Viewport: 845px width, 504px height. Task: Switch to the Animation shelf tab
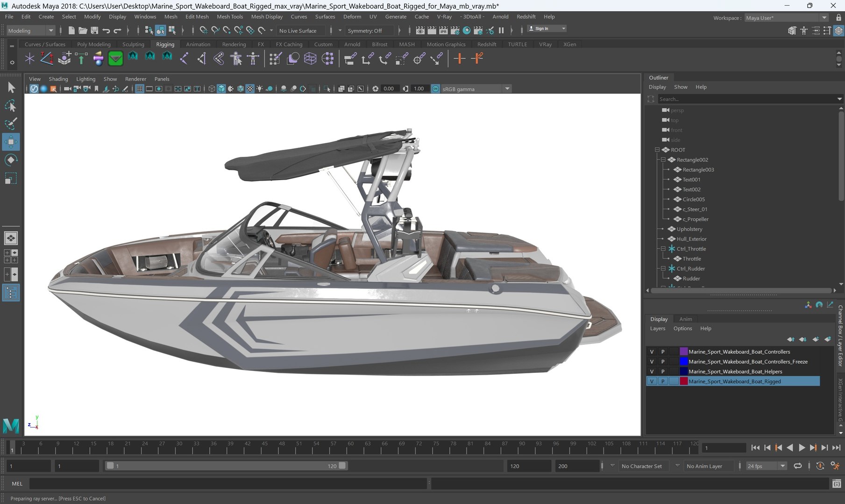pos(198,44)
